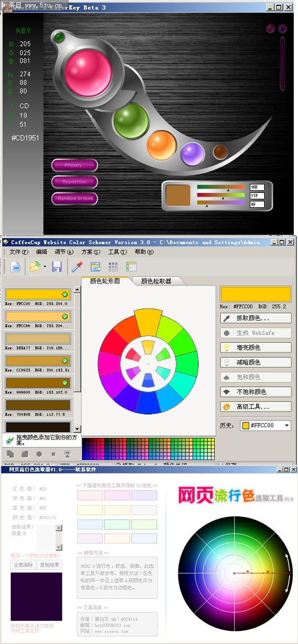The width and height of the screenshot is (298, 644).
Task: Click the open folder toolbar icon
Action: point(35,267)
